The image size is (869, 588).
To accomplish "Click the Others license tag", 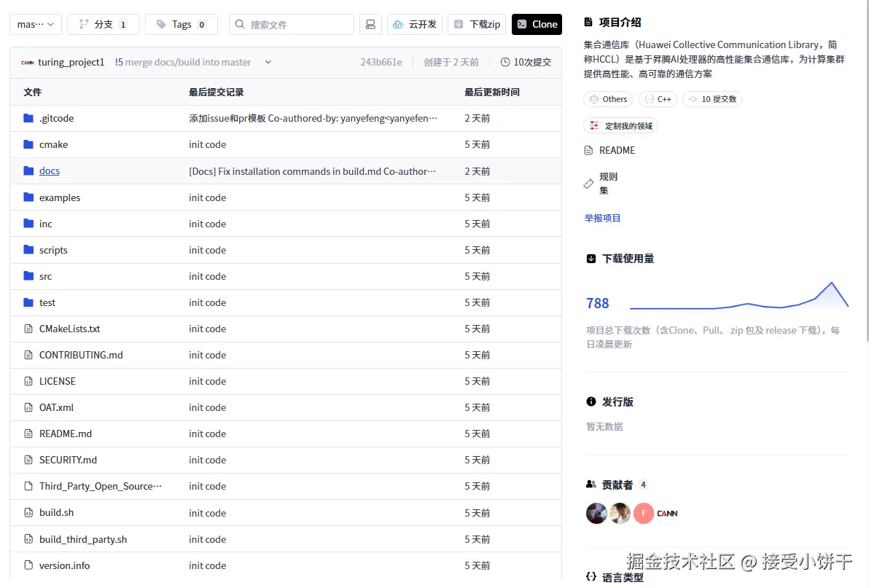I will coord(609,99).
